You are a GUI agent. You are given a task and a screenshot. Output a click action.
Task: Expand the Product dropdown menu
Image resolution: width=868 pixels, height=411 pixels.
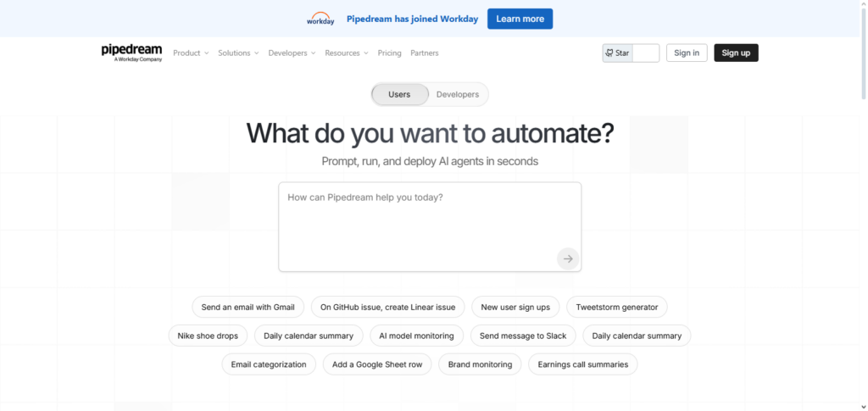pos(191,53)
